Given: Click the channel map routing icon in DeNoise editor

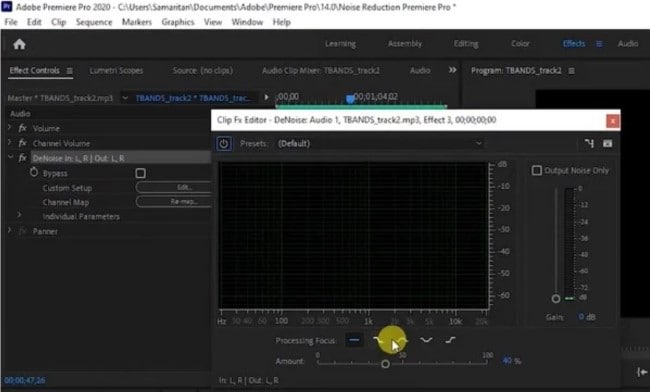Looking at the screenshot, I should [589, 143].
